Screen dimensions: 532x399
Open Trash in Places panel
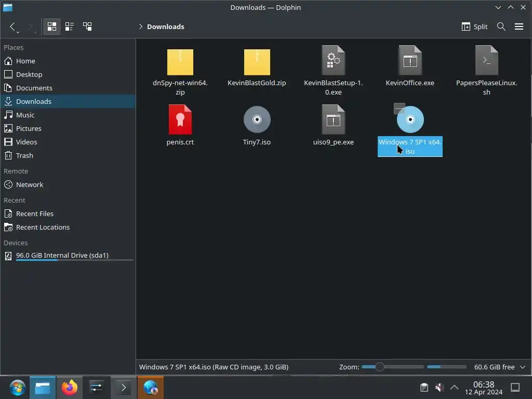pyautogui.click(x=68, y=155)
